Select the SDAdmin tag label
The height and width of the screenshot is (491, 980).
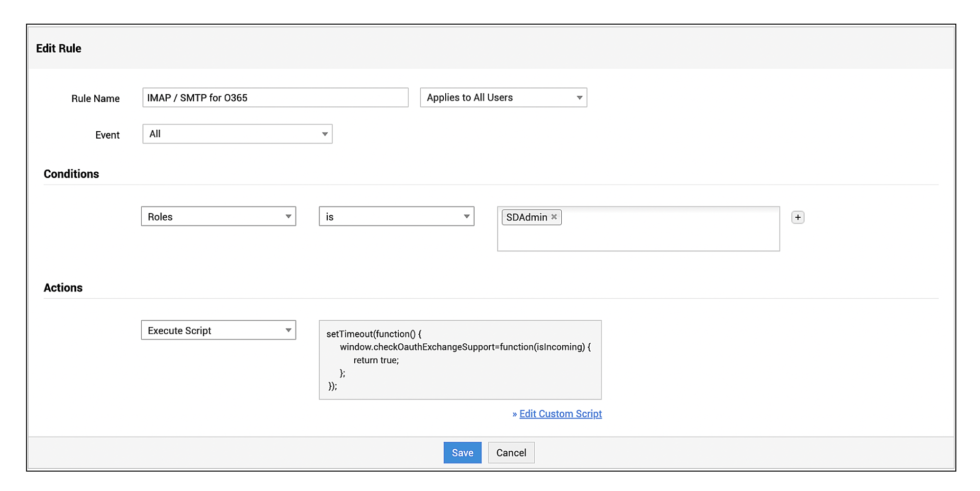526,217
